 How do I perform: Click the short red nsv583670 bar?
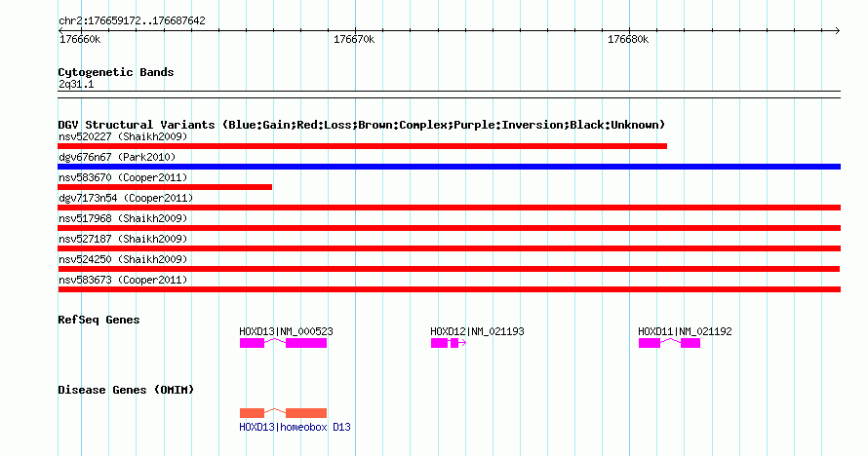tap(165, 187)
